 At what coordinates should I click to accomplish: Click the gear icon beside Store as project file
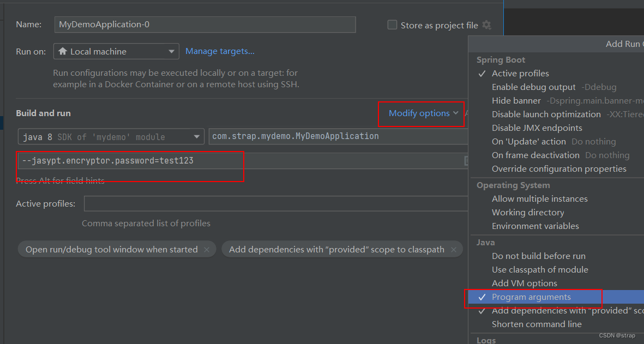click(x=487, y=25)
